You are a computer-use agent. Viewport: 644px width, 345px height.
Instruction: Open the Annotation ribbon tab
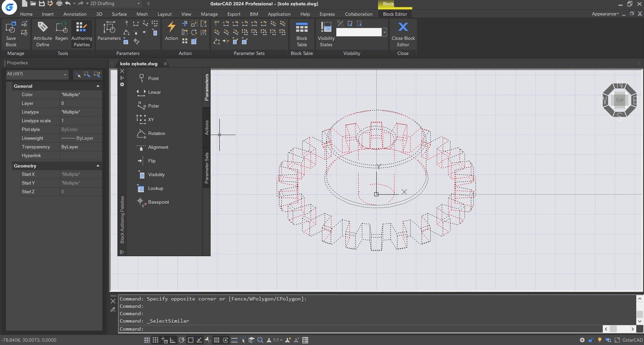[x=75, y=14]
